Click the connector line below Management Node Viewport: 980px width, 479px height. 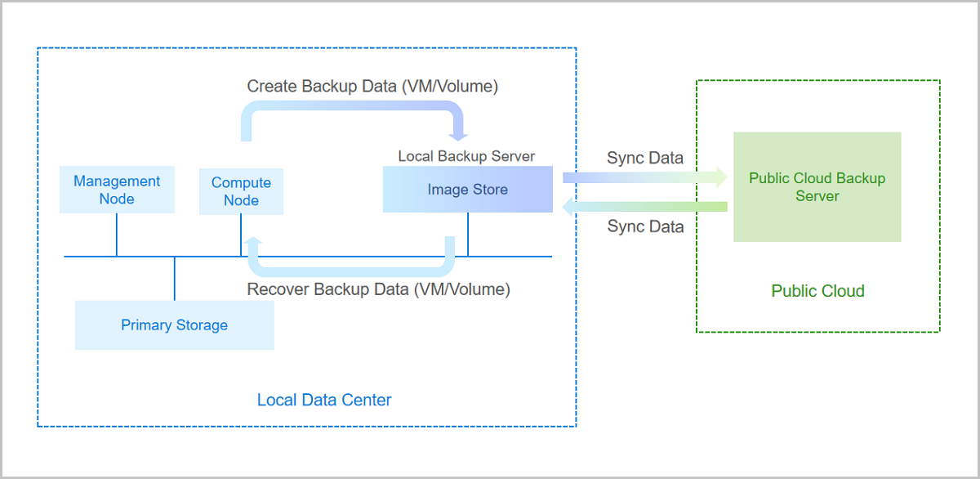117,235
